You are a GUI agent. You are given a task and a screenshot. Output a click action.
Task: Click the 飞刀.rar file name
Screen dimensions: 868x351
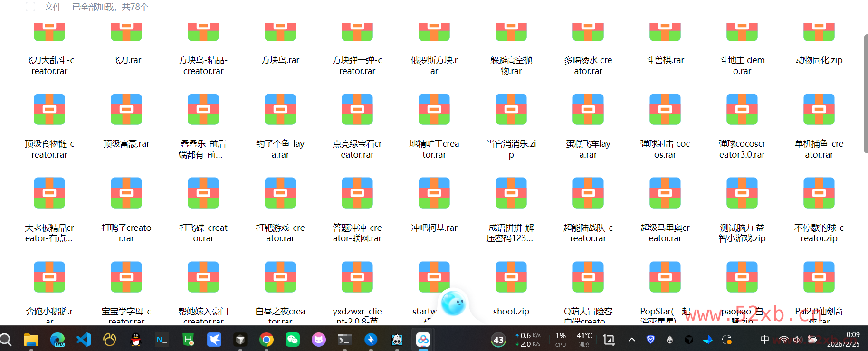pyautogui.click(x=126, y=60)
